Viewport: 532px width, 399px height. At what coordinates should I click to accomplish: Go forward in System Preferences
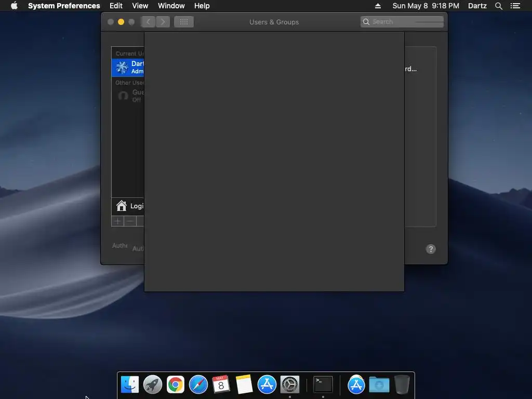pyautogui.click(x=163, y=22)
